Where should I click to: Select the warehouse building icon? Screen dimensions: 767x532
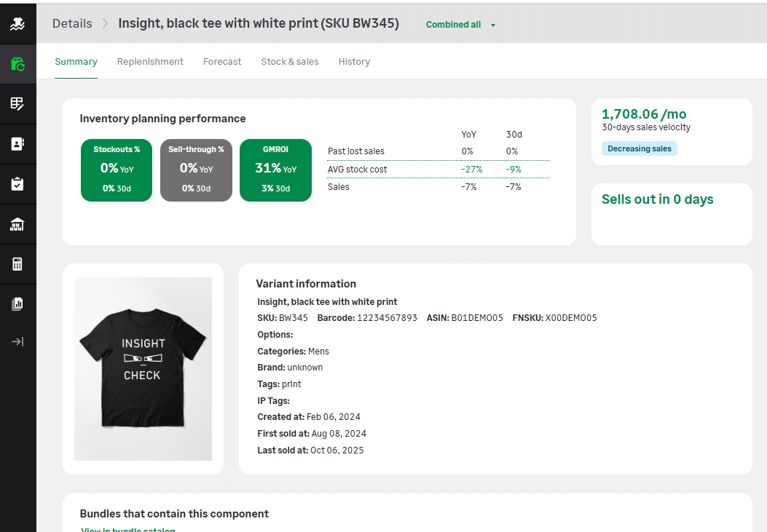17,223
